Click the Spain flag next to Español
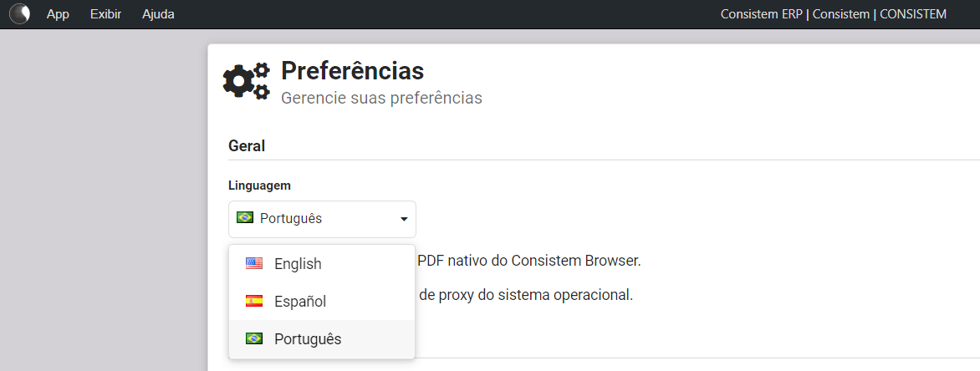Image resolution: width=980 pixels, height=371 pixels. pyautogui.click(x=254, y=301)
